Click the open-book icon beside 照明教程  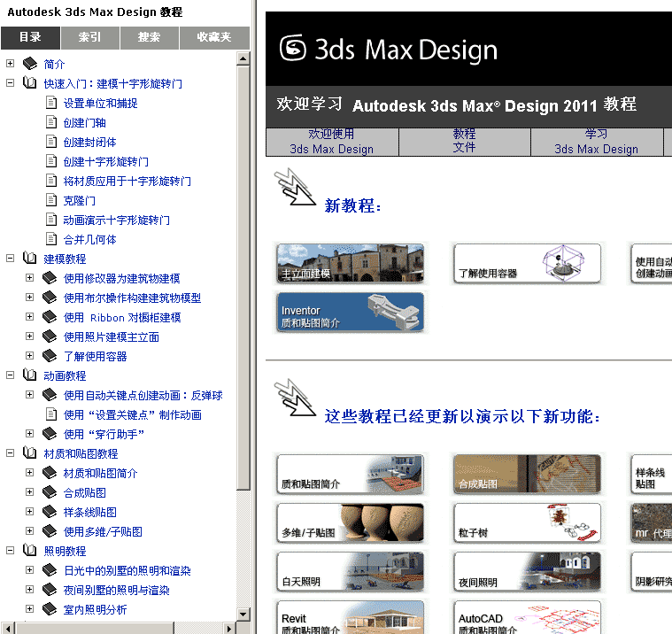30,551
